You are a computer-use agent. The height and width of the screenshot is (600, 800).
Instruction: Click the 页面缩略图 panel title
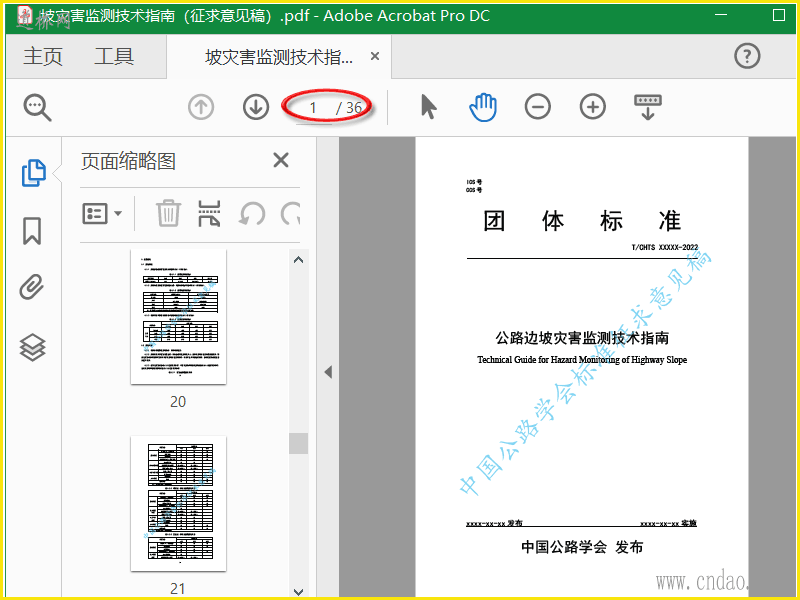(x=129, y=162)
